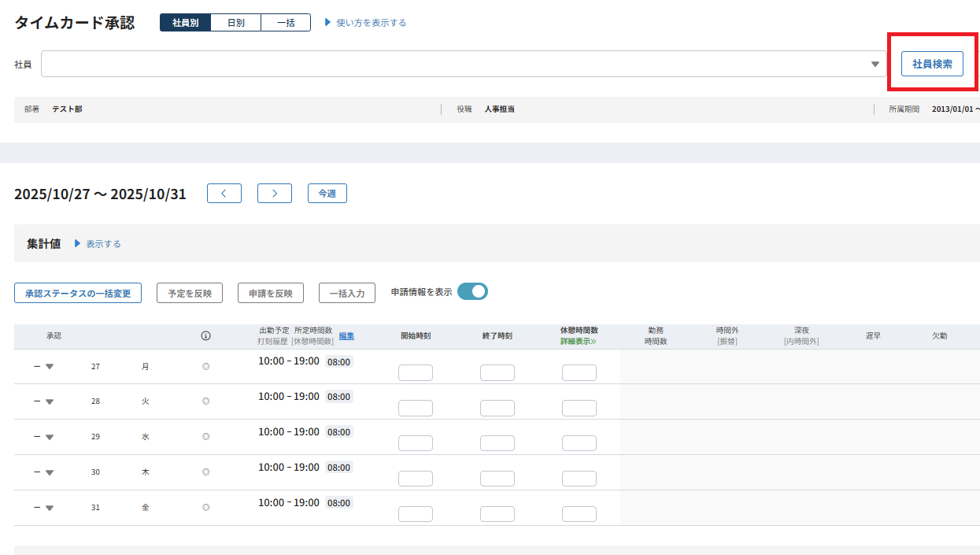Click the next week arrow button

point(275,194)
